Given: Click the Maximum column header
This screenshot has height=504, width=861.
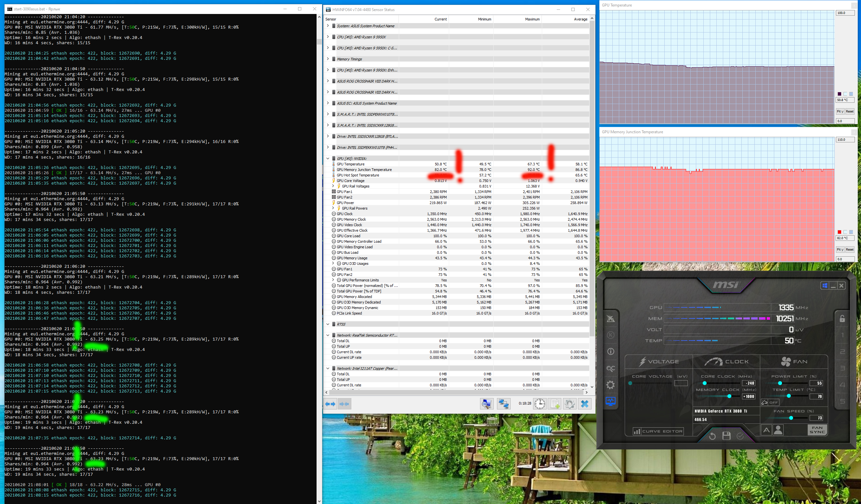Looking at the screenshot, I should click(x=532, y=19).
